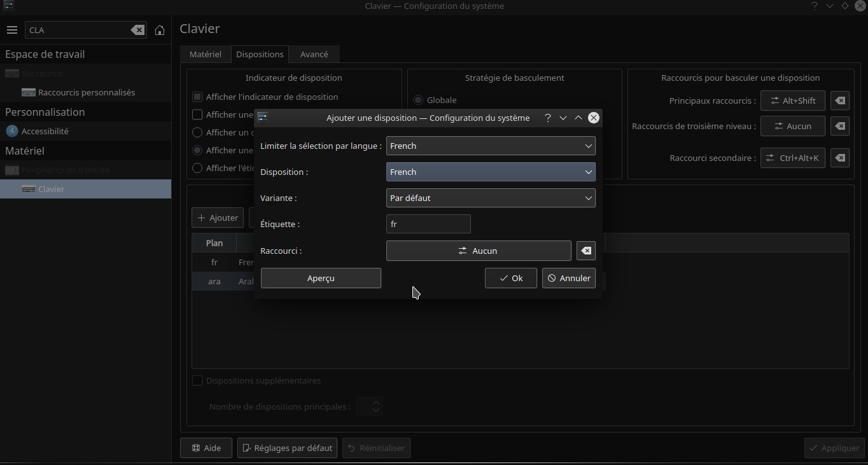Set the troisième niveau Aucun shortcut

click(x=793, y=126)
